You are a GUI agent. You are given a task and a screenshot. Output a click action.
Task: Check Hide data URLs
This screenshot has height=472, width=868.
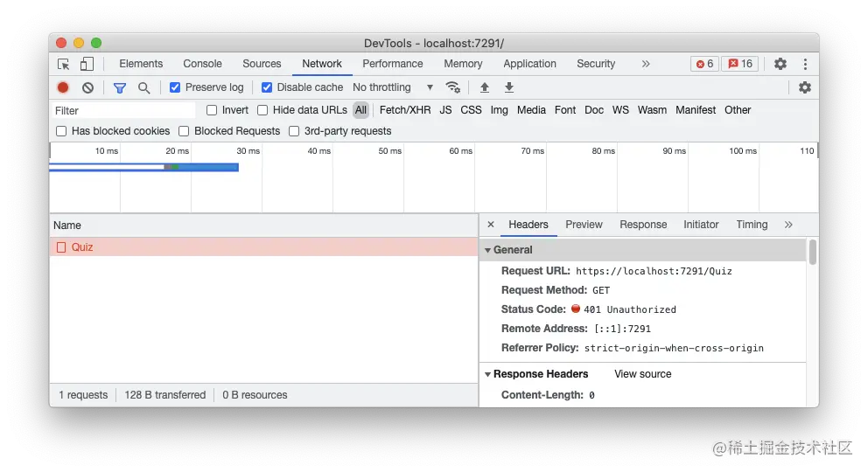[262, 110]
